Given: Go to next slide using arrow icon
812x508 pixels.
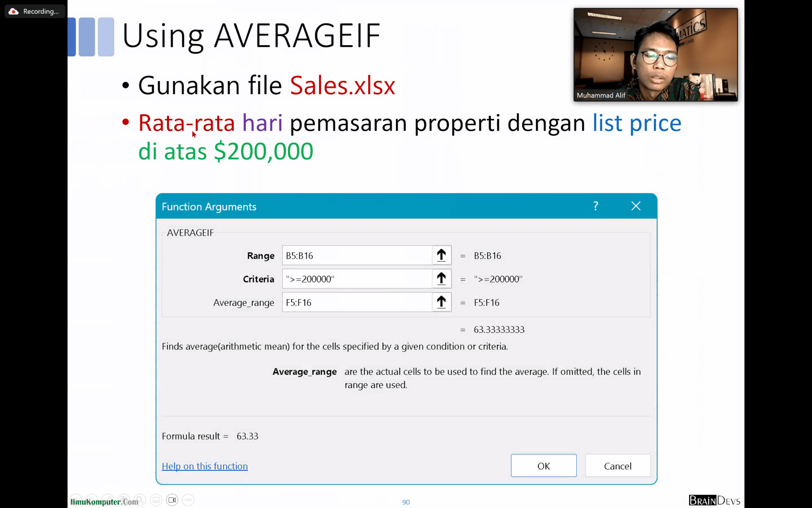Looking at the screenshot, I should (92, 500).
